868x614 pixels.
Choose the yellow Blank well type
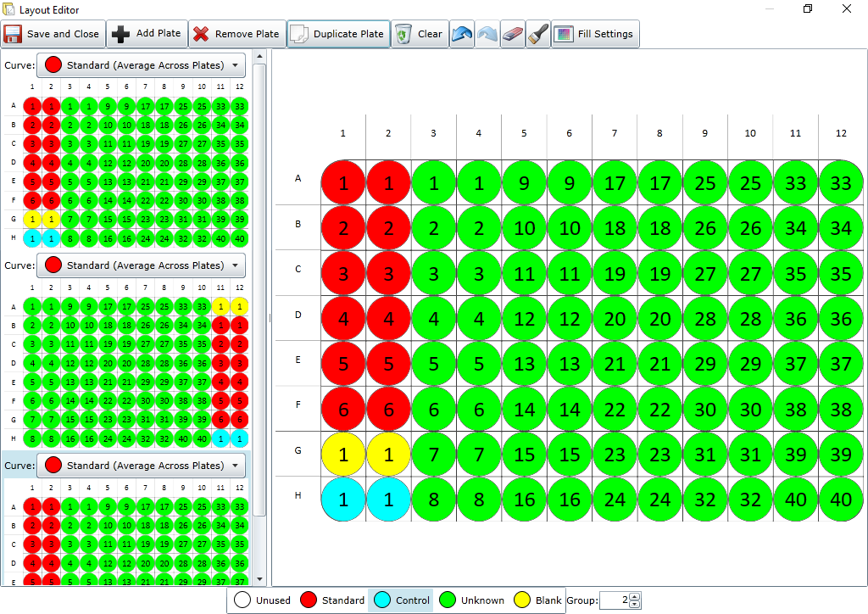pyautogui.click(x=538, y=600)
